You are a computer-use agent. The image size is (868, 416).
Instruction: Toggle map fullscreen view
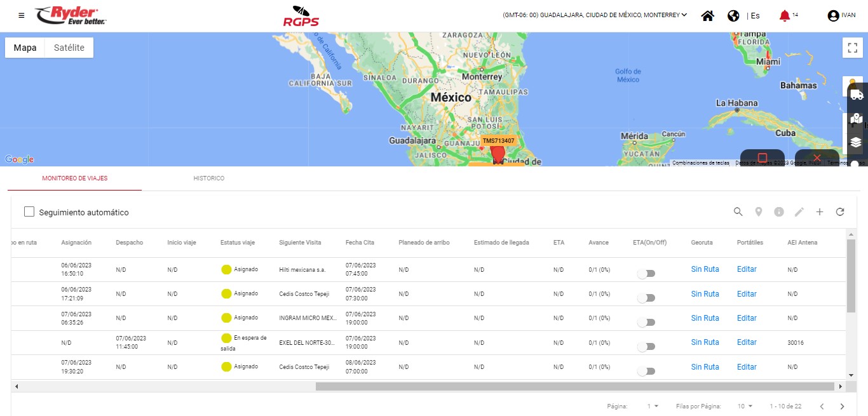(x=853, y=48)
